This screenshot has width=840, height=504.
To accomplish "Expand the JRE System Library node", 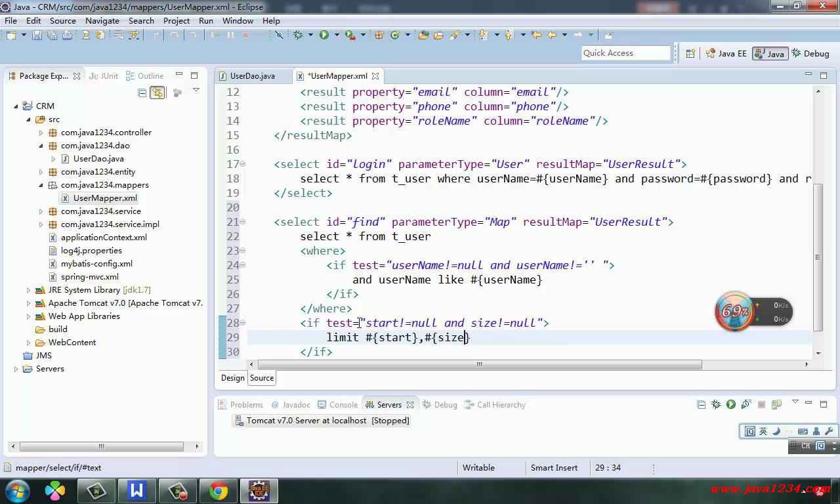I will 29,290.
